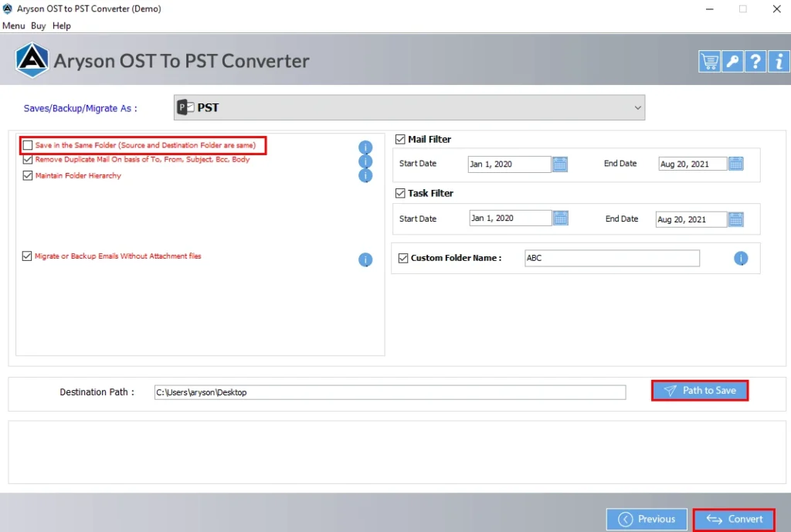Toggle Maintain Folder Hierarchy checkbox

28,175
